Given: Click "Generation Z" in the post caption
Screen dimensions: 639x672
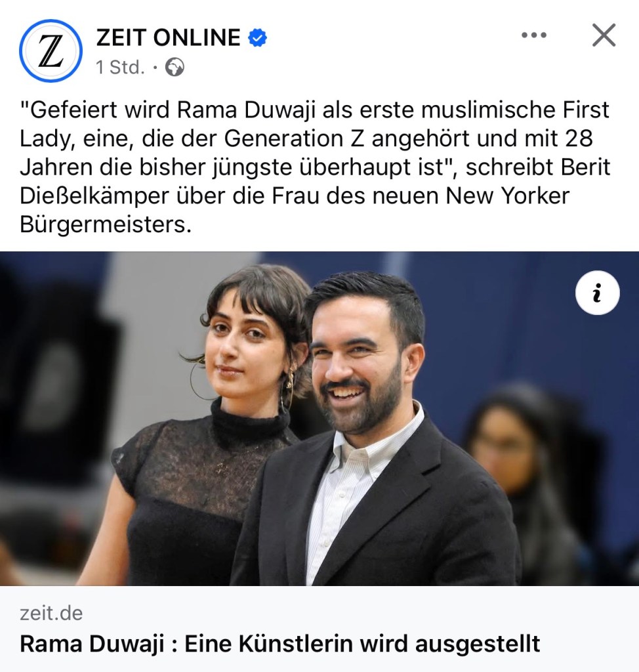Looking at the screenshot, I should point(293,138).
